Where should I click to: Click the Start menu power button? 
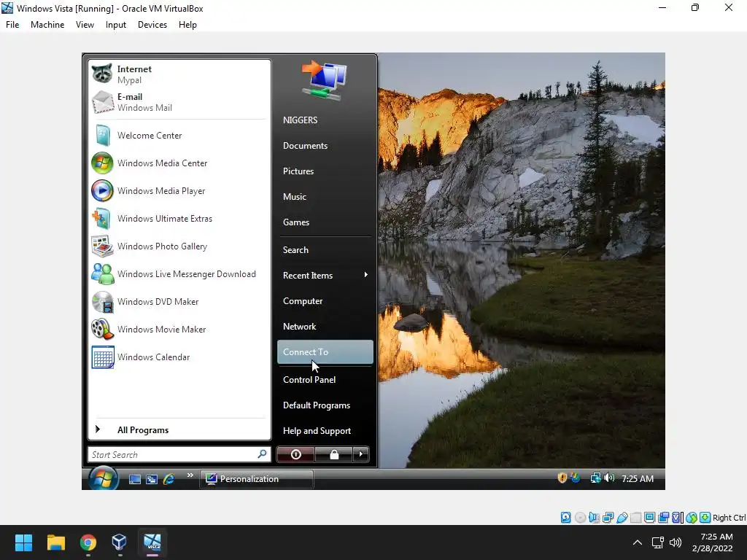coord(296,454)
